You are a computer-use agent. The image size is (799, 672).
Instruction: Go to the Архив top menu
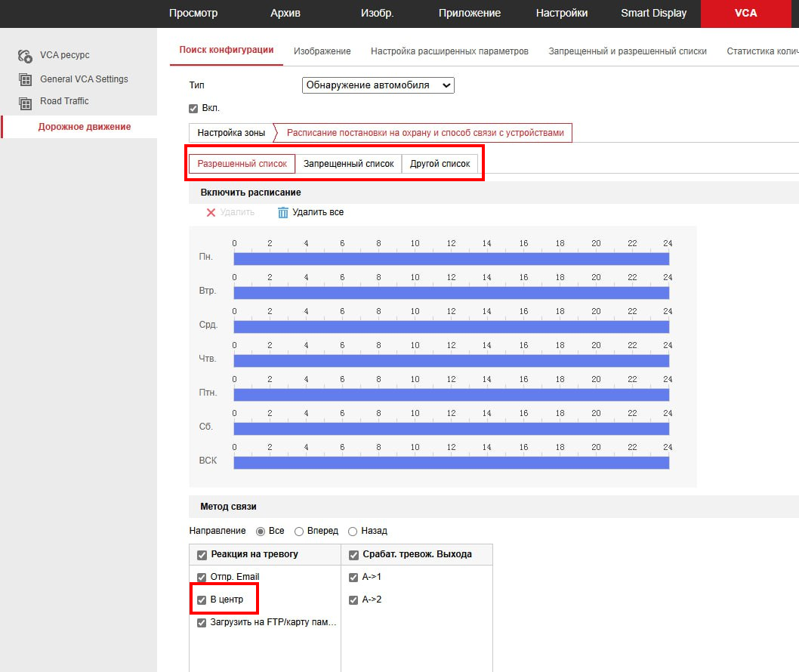click(x=285, y=14)
